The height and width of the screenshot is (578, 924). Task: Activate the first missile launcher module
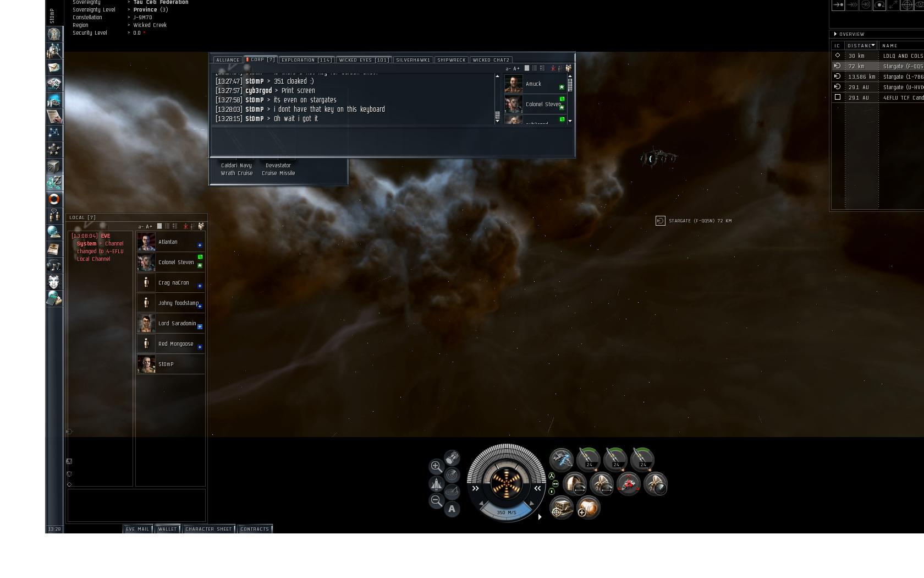[588, 459]
